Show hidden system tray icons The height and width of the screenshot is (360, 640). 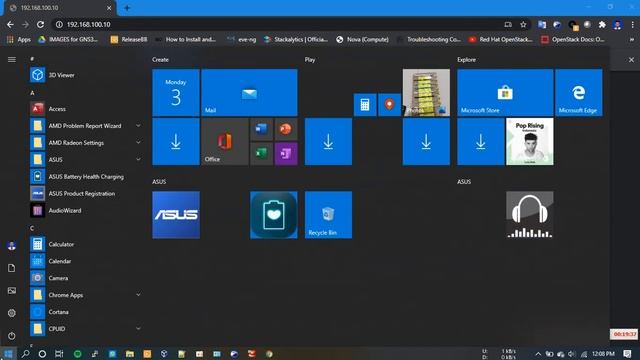point(538,354)
